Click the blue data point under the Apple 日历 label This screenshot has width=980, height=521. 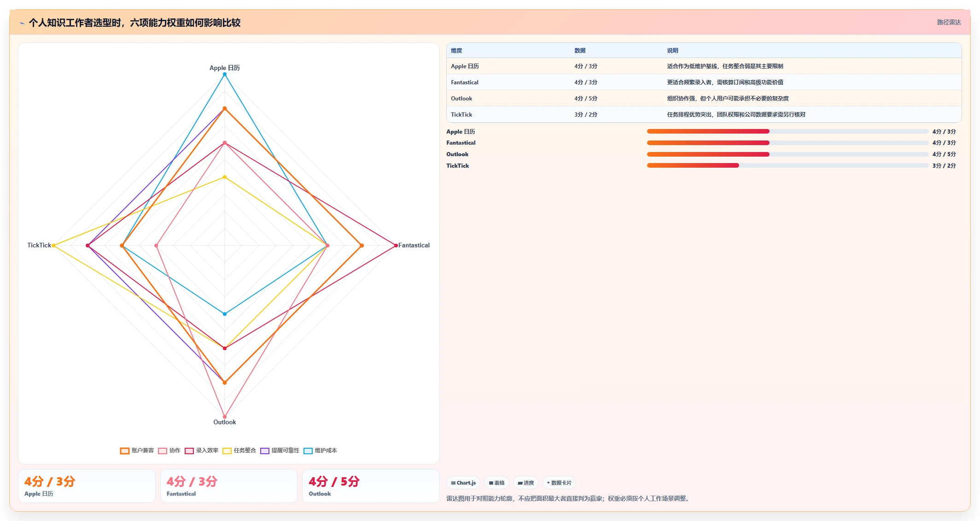click(225, 74)
